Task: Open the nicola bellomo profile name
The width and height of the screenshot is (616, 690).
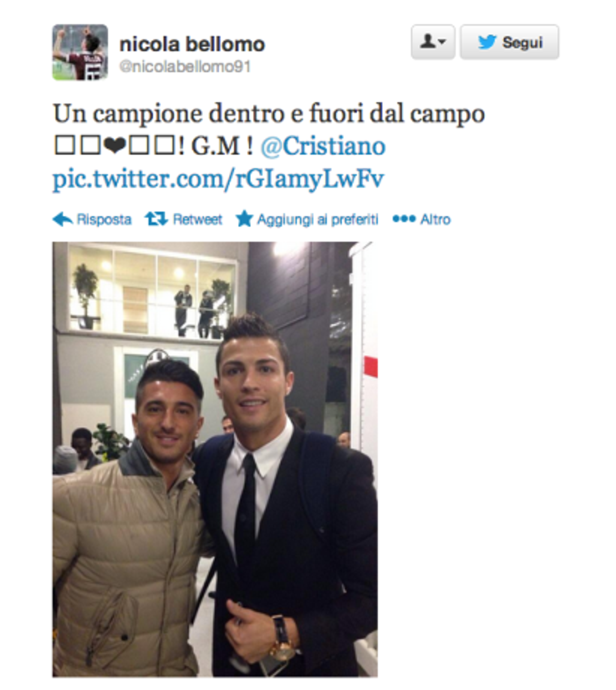Action: (192, 44)
